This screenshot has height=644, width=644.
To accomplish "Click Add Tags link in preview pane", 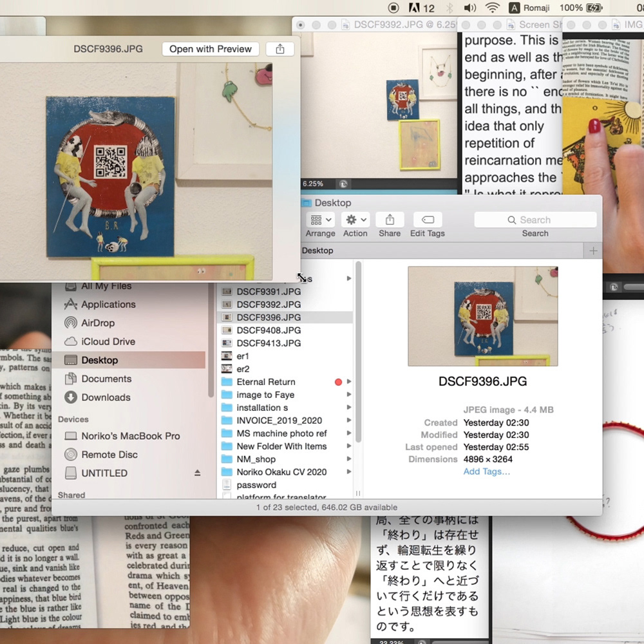I will pyautogui.click(x=487, y=471).
